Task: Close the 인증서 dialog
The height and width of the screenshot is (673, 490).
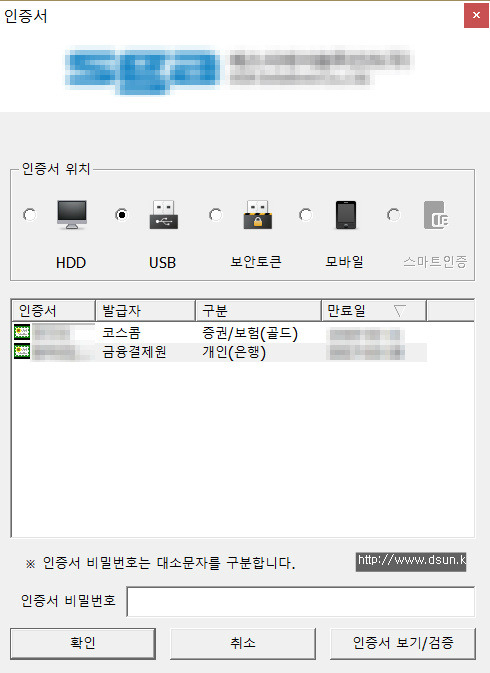Action: [476, 15]
